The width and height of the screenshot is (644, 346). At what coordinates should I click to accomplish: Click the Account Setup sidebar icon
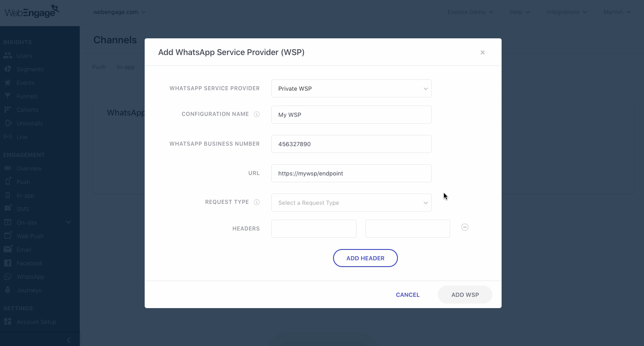tap(8, 322)
